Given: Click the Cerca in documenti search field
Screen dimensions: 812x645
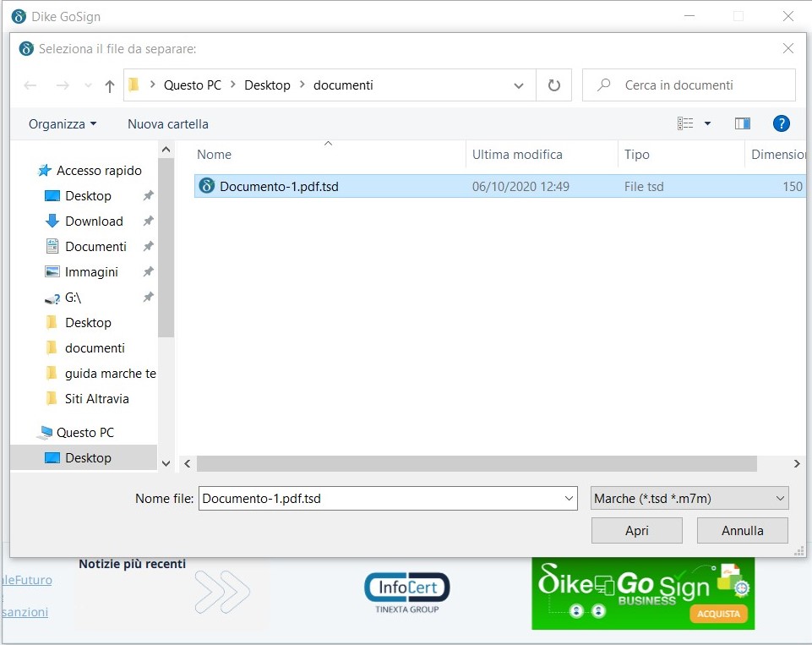Looking at the screenshot, I should pos(689,85).
